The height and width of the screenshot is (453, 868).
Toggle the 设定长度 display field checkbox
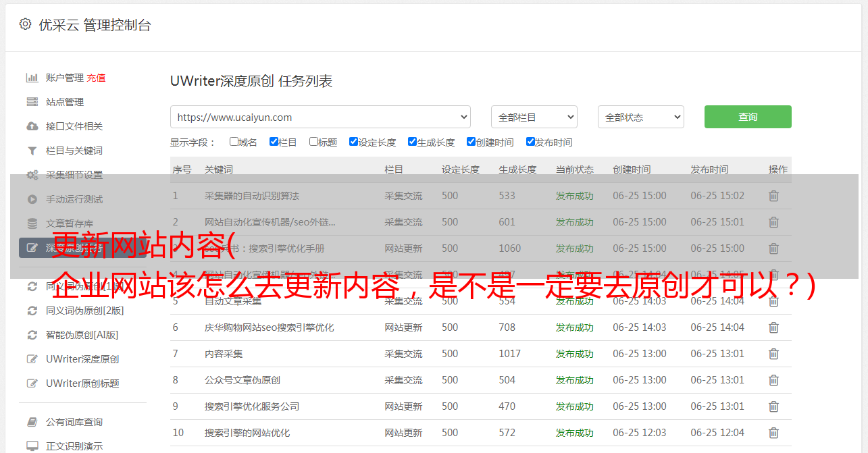click(x=353, y=142)
